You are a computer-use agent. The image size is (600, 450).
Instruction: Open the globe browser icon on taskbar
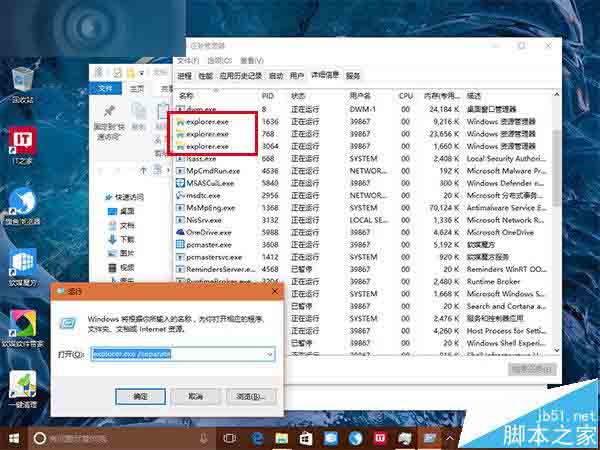(355, 439)
